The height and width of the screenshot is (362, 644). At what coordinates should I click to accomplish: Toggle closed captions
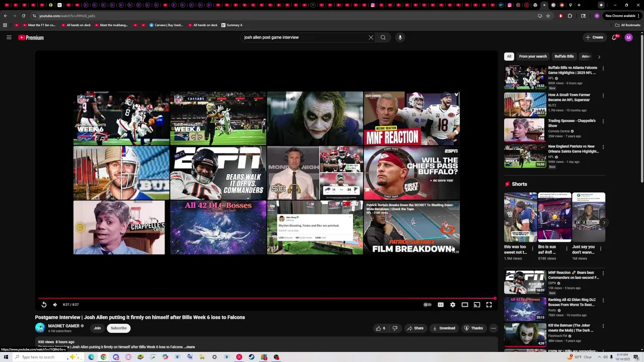441,305
